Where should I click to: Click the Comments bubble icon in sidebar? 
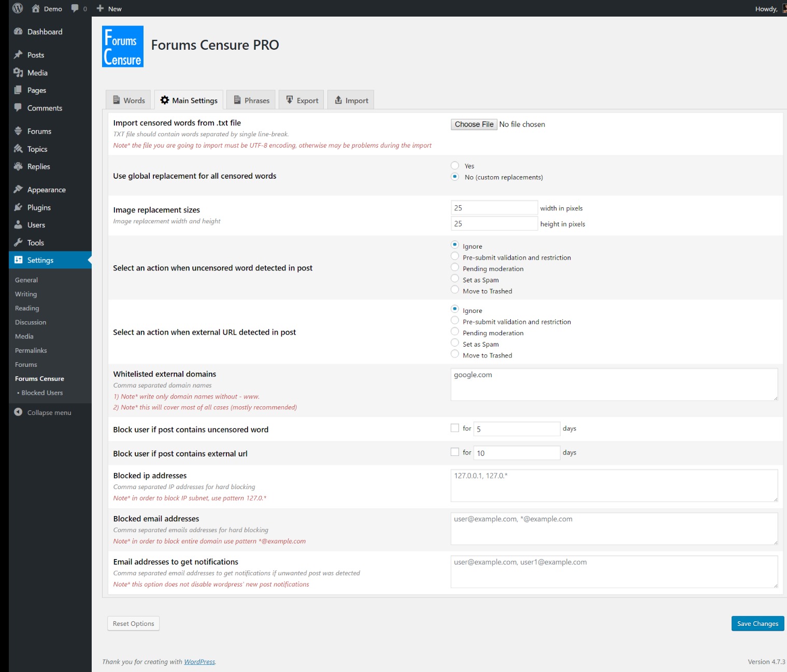[19, 108]
